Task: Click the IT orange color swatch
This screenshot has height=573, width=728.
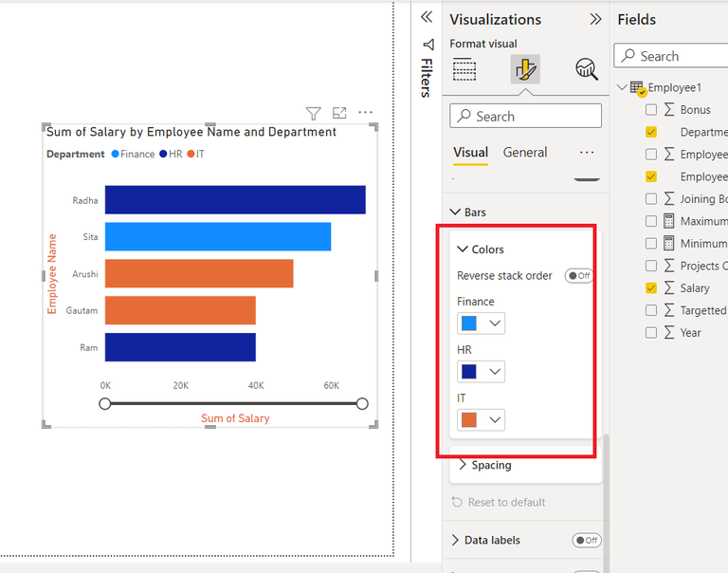Action: pos(469,420)
